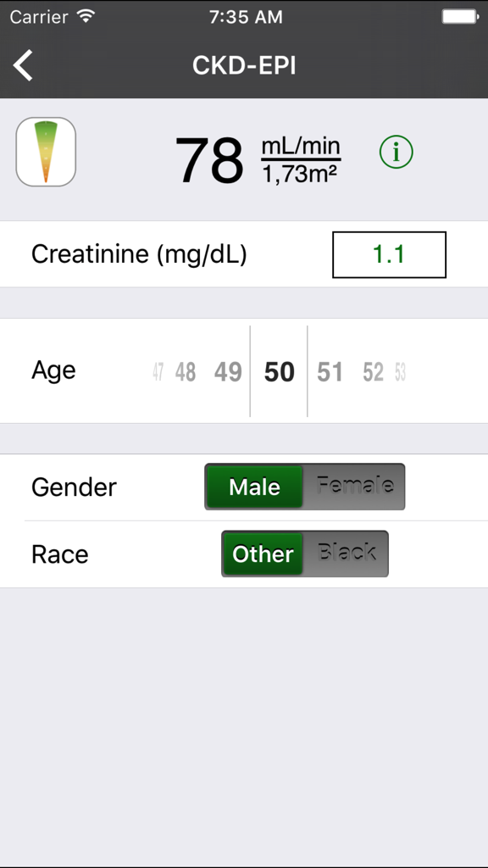Switch Gender to Female
Image resolution: width=488 pixels, height=868 pixels.
point(355,486)
